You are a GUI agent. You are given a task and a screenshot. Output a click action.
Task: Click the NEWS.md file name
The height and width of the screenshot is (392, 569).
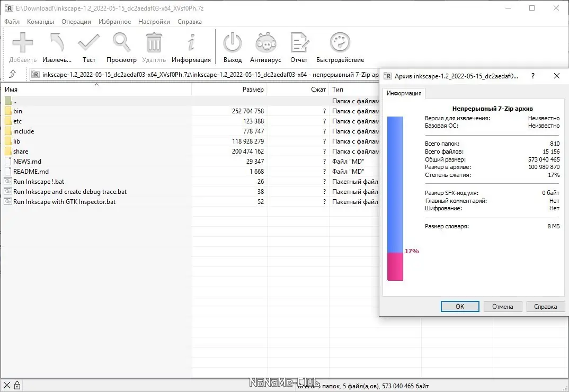pos(27,162)
